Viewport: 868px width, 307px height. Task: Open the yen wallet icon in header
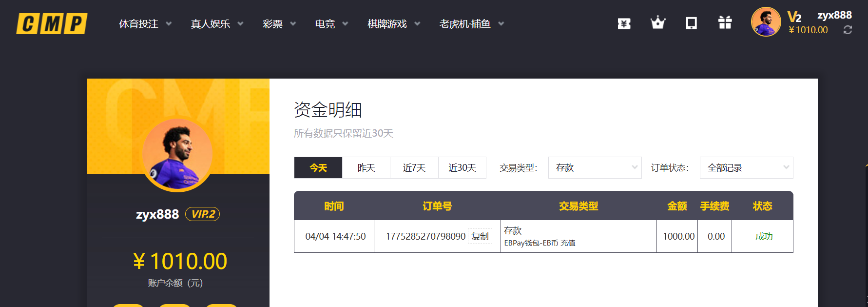[x=624, y=23]
